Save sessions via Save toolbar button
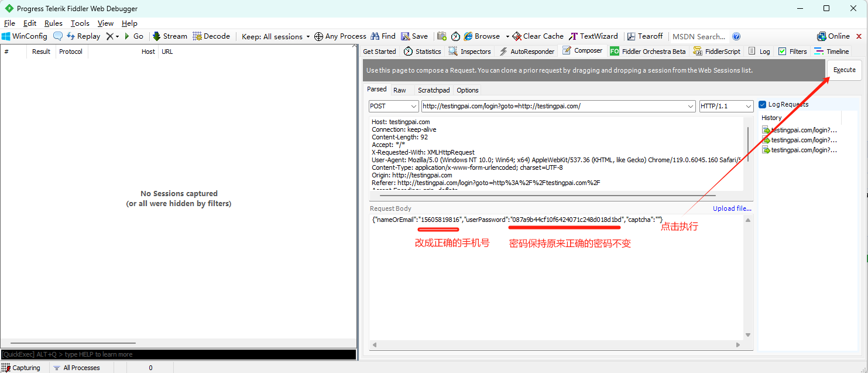This screenshot has width=868, height=373. [x=414, y=36]
